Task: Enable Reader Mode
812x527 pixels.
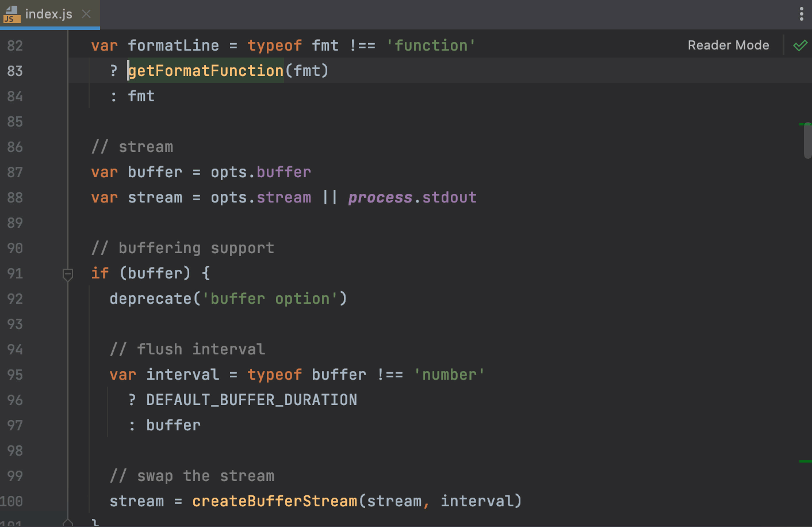Action: (x=728, y=45)
